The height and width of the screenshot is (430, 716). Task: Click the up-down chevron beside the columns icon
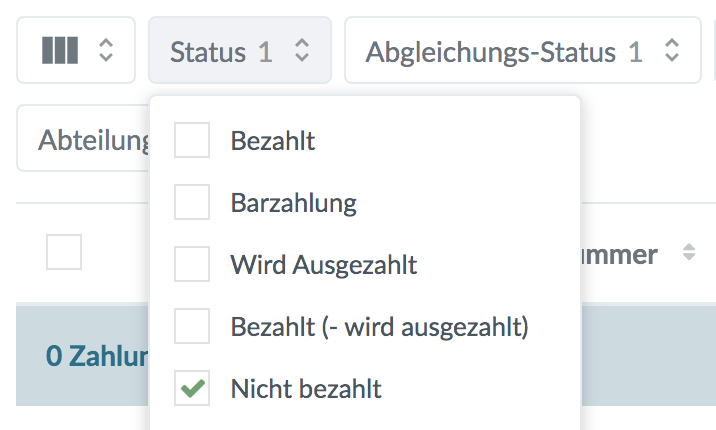pyautogui.click(x=106, y=50)
